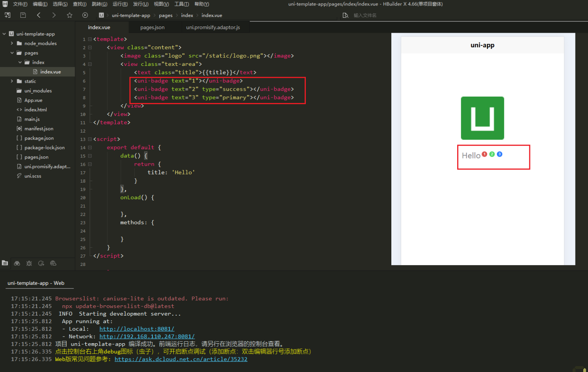The width and height of the screenshot is (588, 372).
Task: Click the save file toolbar icon
Action: pyautogui.click(x=23, y=15)
